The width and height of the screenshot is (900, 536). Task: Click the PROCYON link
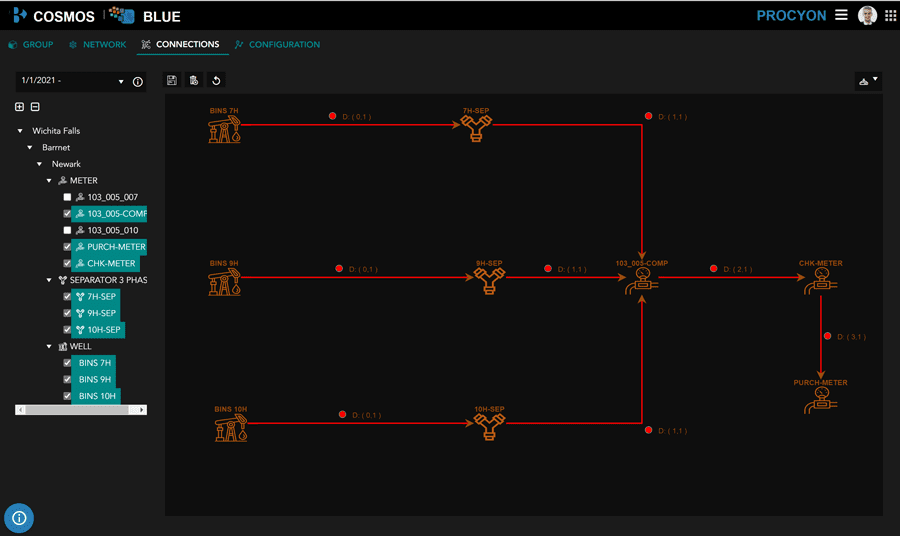click(791, 15)
